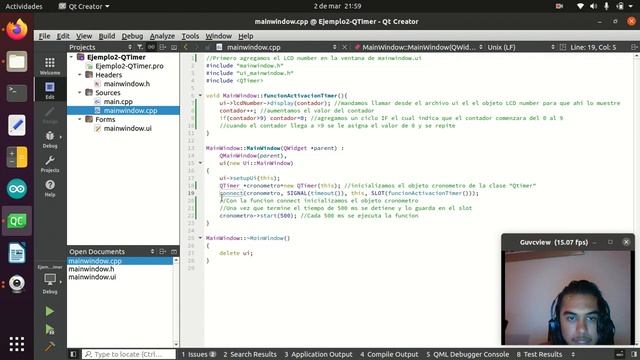Open the File menu
The height and width of the screenshot is (360, 640).
point(44,36)
